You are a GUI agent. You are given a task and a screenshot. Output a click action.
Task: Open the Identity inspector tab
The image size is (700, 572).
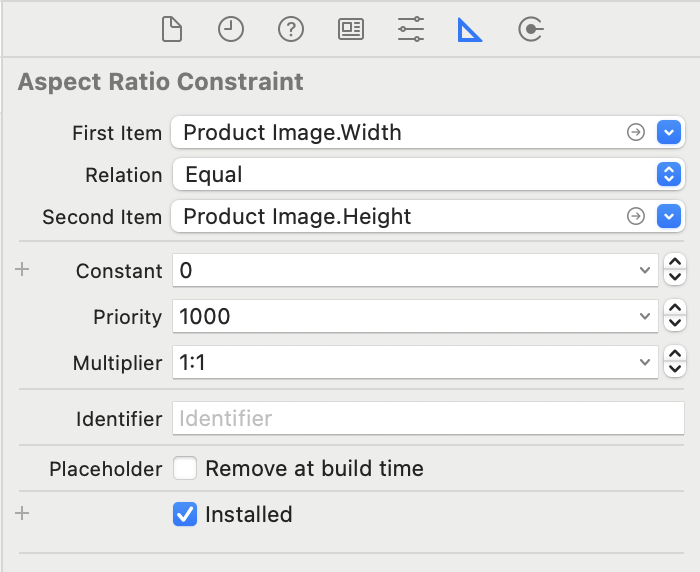[x=351, y=30]
